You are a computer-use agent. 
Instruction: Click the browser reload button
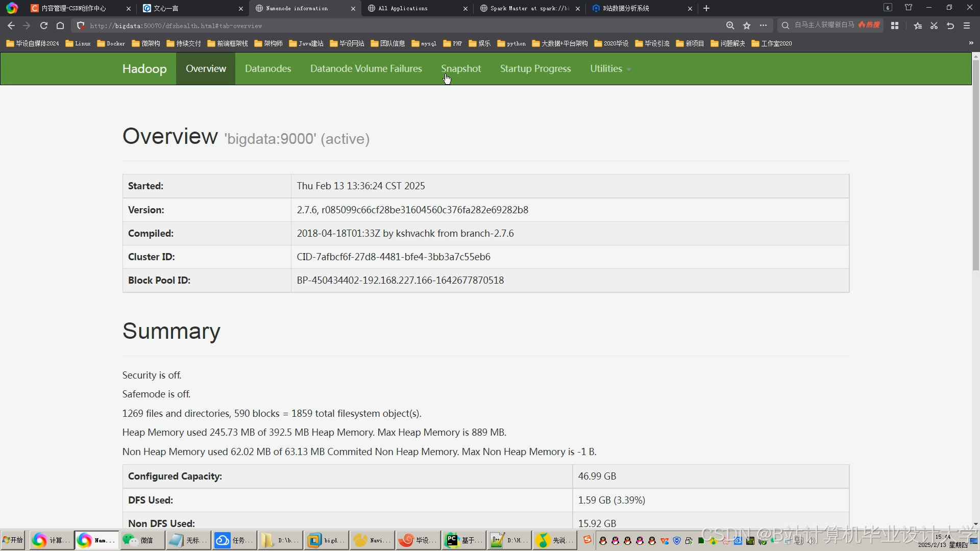(x=44, y=26)
